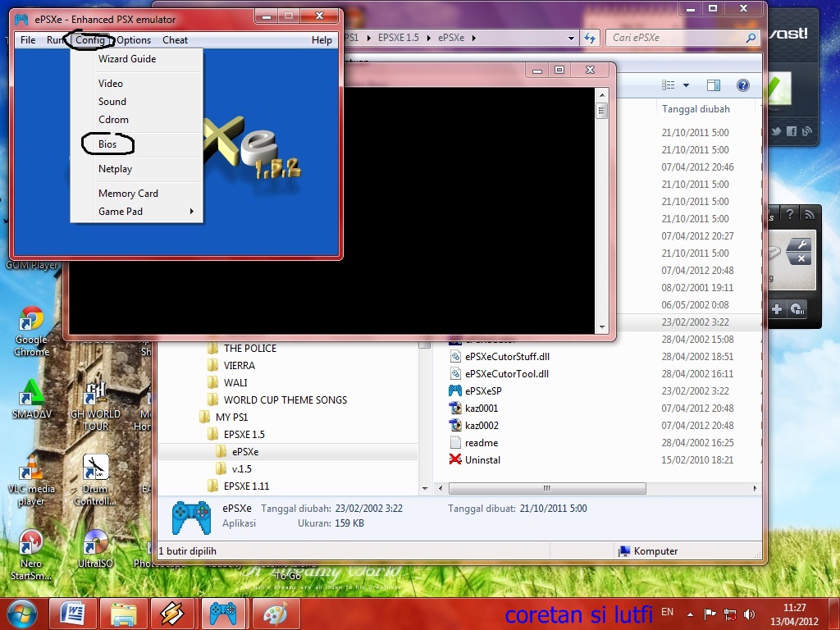Open VLC media player desktop shortcut

click(x=31, y=480)
